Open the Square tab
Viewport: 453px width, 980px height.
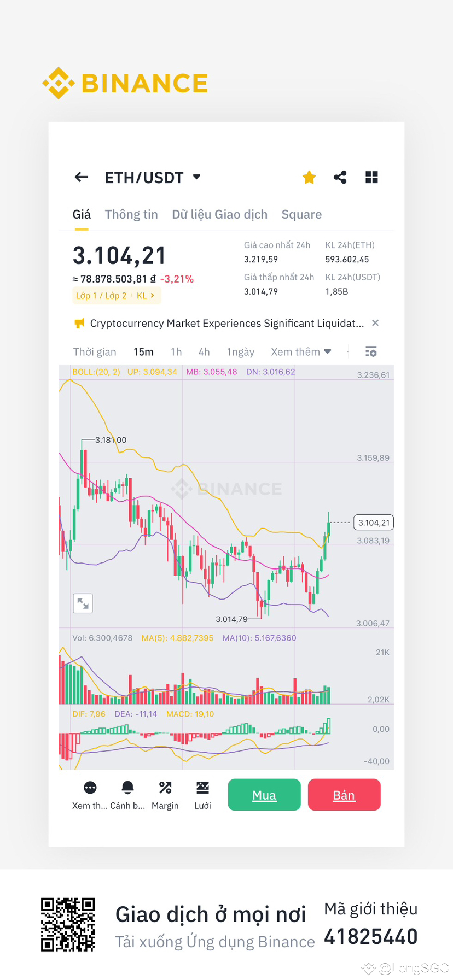point(301,214)
